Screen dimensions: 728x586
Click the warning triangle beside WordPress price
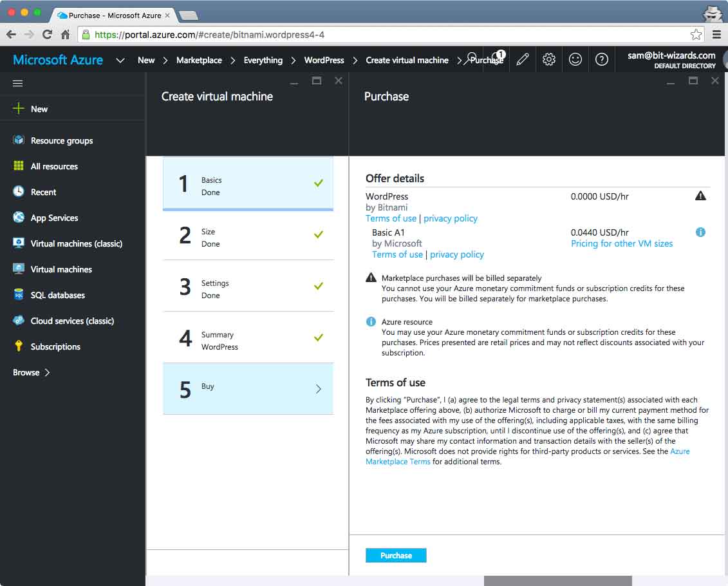(700, 196)
